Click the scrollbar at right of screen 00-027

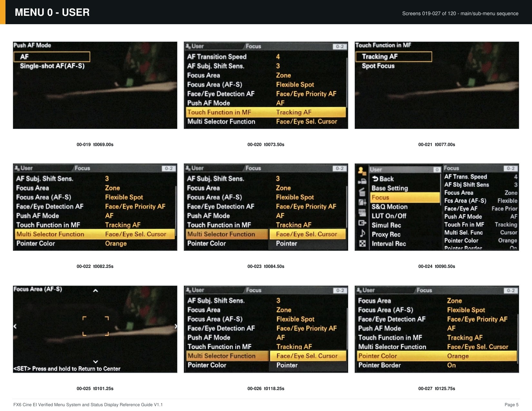pyautogui.click(x=518, y=338)
